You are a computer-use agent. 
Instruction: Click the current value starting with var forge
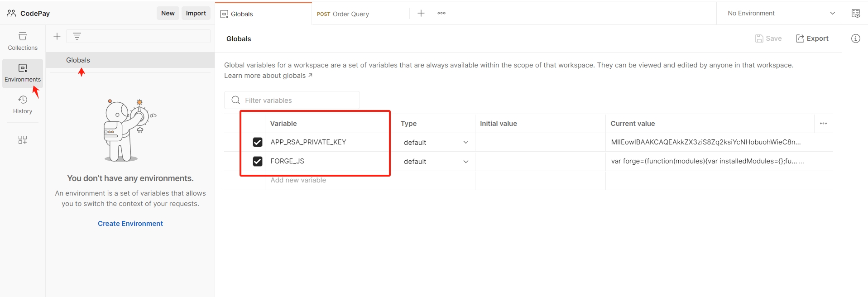point(707,161)
